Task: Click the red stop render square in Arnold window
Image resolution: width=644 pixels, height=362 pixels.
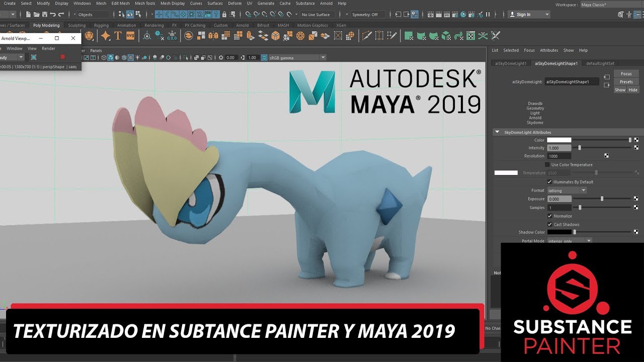Action: coord(62,57)
